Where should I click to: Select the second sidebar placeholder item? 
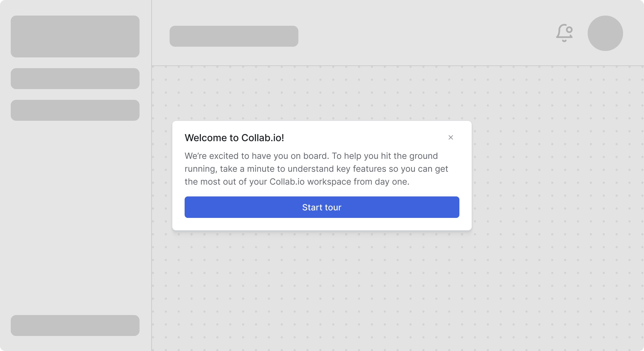(75, 78)
